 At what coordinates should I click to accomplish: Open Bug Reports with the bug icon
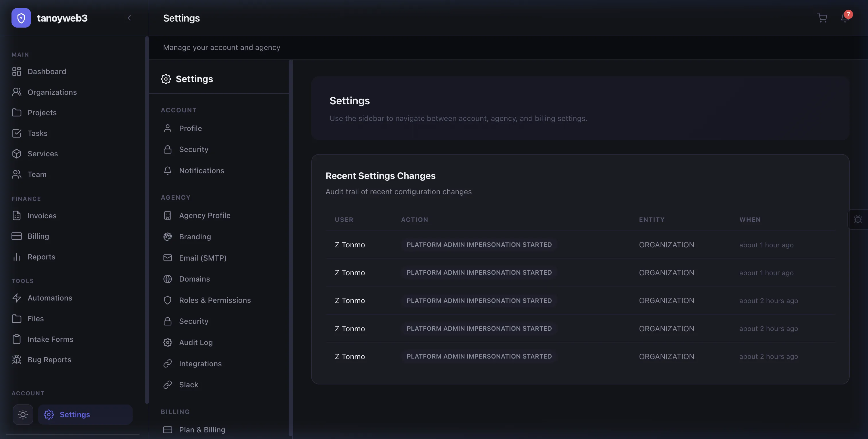(x=17, y=359)
